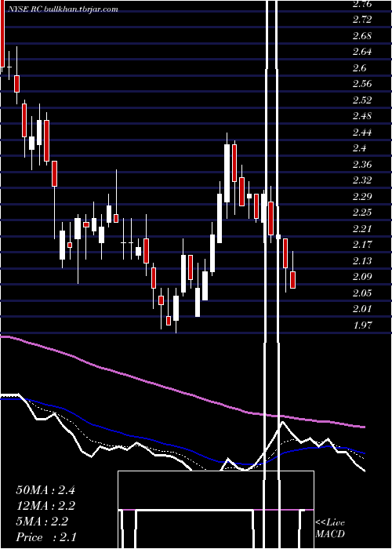The width and height of the screenshot is (392, 549).
Task: Click the '5MA : 2.2' indicator text
Action: [x=42, y=522]
